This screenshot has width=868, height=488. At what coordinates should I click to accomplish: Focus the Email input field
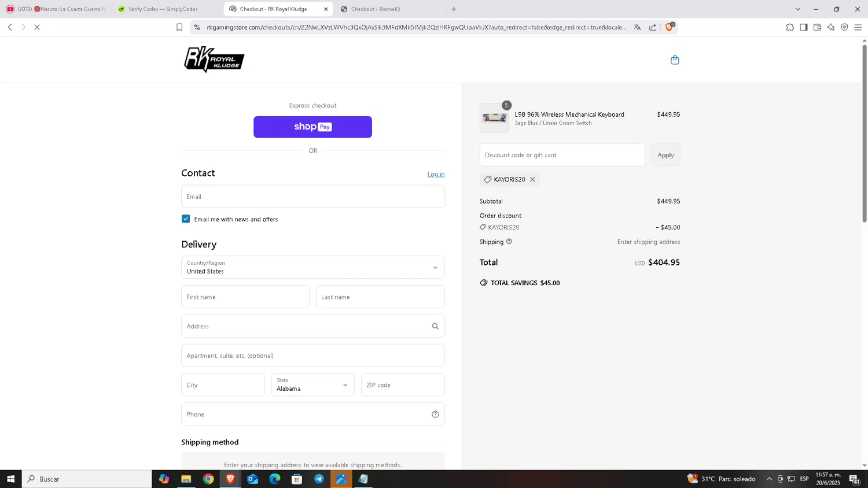(313, 197)
